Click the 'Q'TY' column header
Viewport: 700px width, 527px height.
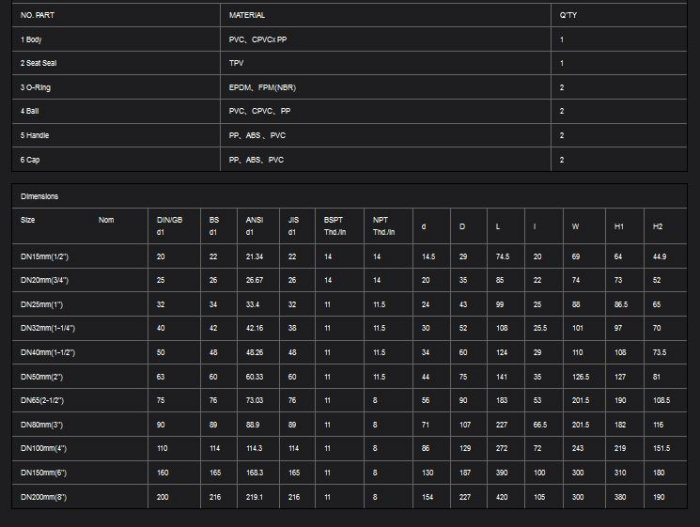click(x=568, y=16)
